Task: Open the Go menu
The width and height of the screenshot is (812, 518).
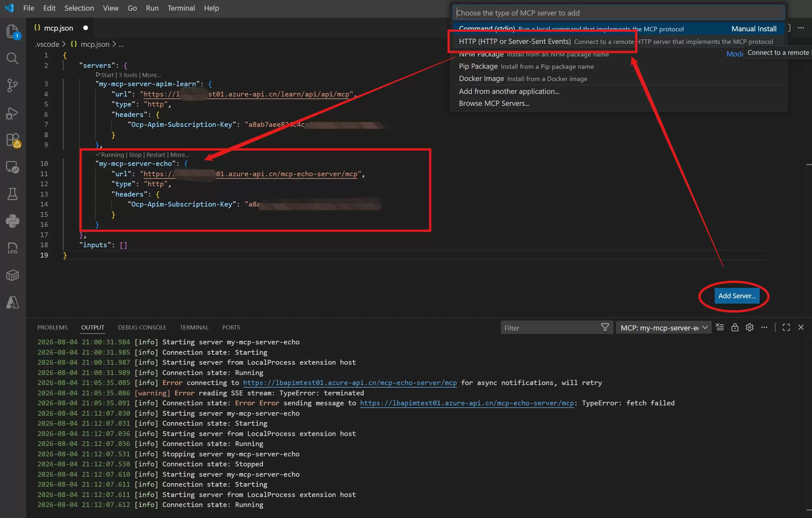Action: [x=132, y=8]
